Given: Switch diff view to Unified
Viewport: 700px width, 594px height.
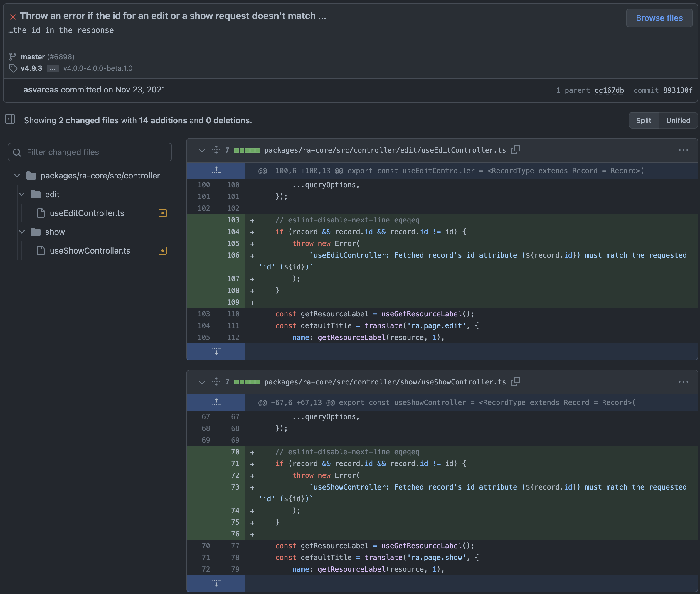Looking at the screenshot, I should coord(678,120).
